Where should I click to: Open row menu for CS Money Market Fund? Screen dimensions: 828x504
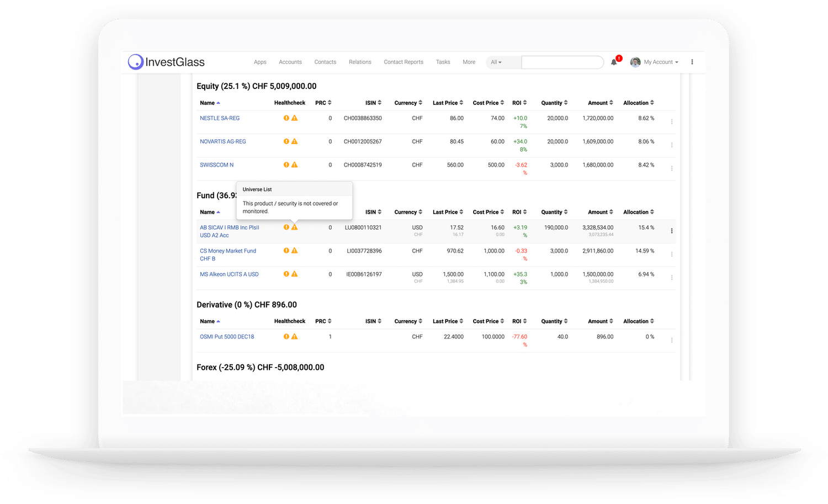click(x=672, y=254)
